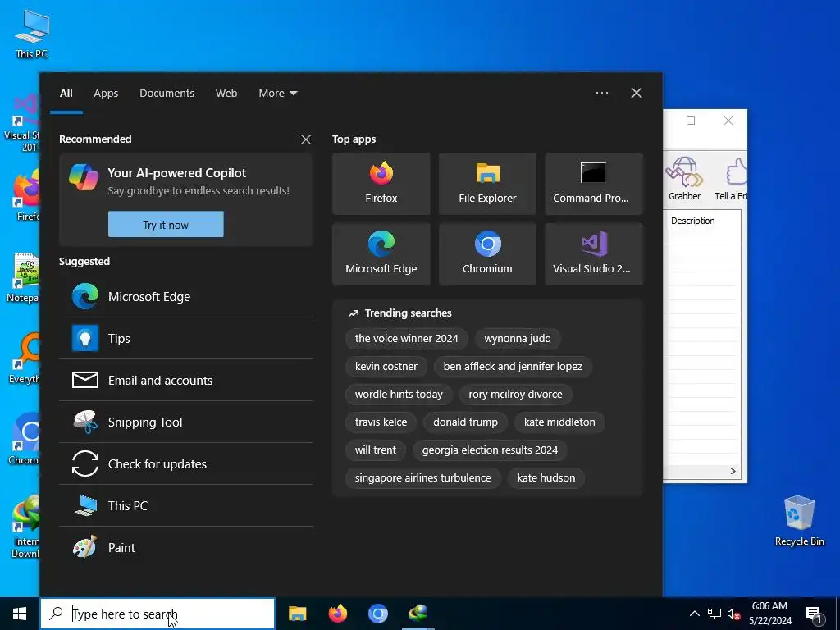Search trending 'will trent'
Image resolution: width=840 pixels, height=630 pixels.
point(375,450)
